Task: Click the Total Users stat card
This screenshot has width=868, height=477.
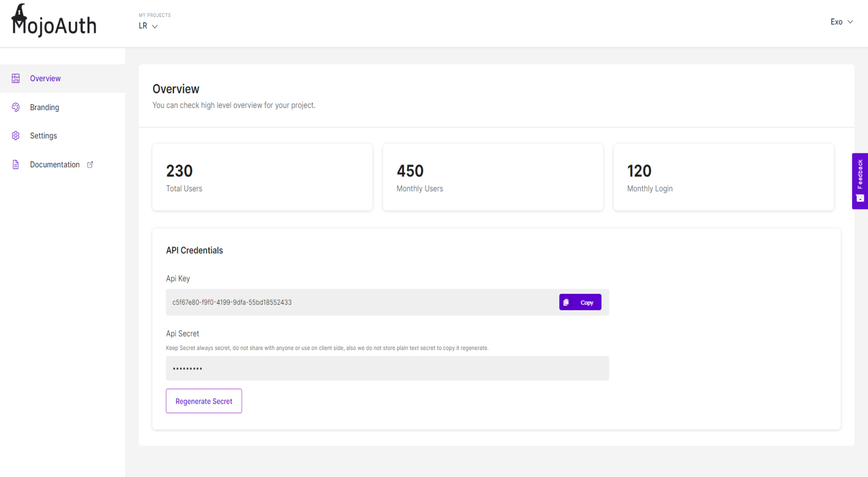Action: 262,177
